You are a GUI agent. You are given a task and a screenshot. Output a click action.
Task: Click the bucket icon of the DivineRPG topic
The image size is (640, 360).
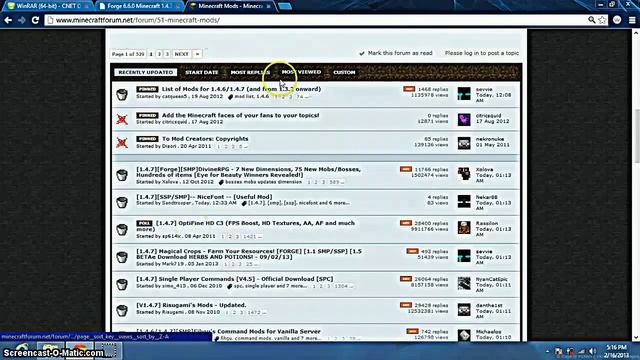(122, 175)
